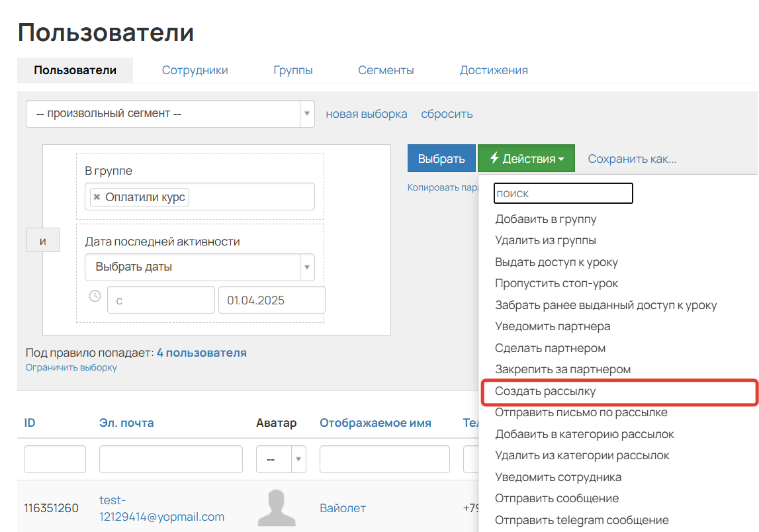The height and width of the screenshot is (532, 759).
Task: Click the Вайолет avatar thumbnail
Action: pos(277,508)
